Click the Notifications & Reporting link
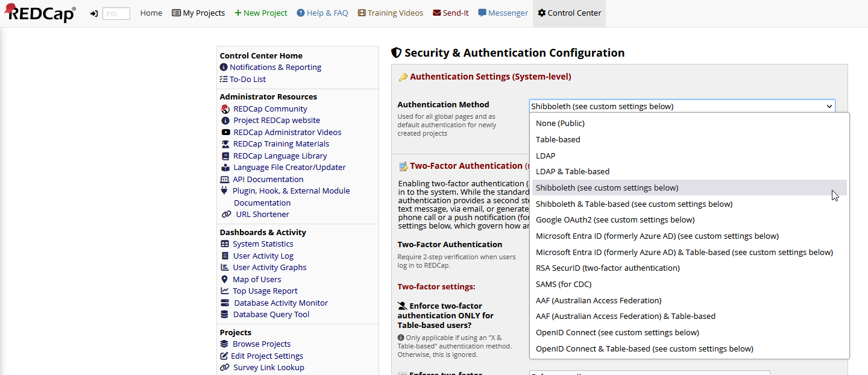This screenshot has height=375, width=868. pyautogui.click(x=275, y=67)
